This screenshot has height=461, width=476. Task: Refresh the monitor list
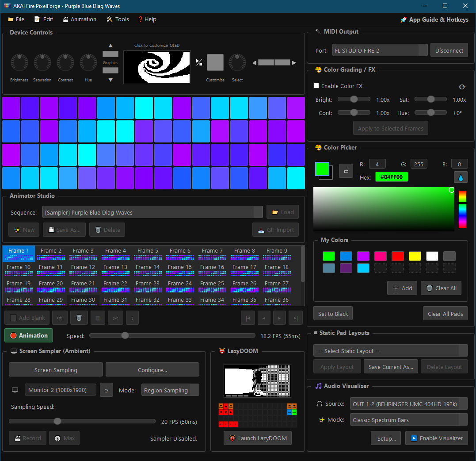click(x=107, y=390)
